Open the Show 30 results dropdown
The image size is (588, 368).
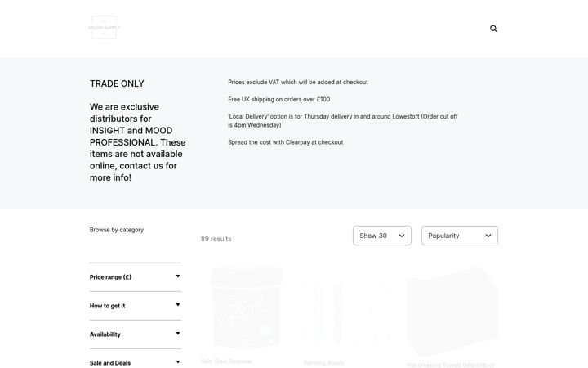(x=381, y=236)
